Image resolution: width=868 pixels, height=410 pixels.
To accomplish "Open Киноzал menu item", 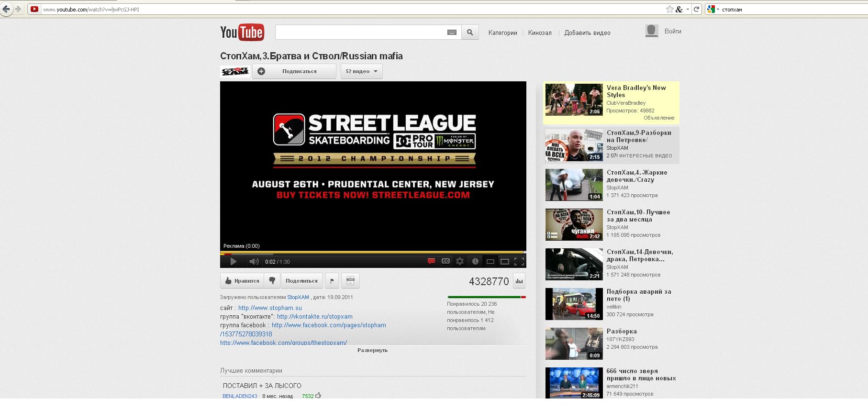I will point(540,33).
